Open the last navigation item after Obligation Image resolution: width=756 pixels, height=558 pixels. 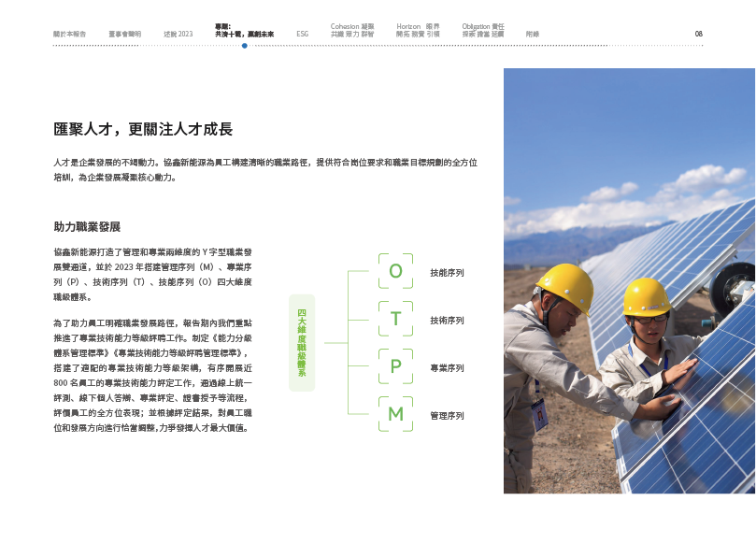pos(533,34)
